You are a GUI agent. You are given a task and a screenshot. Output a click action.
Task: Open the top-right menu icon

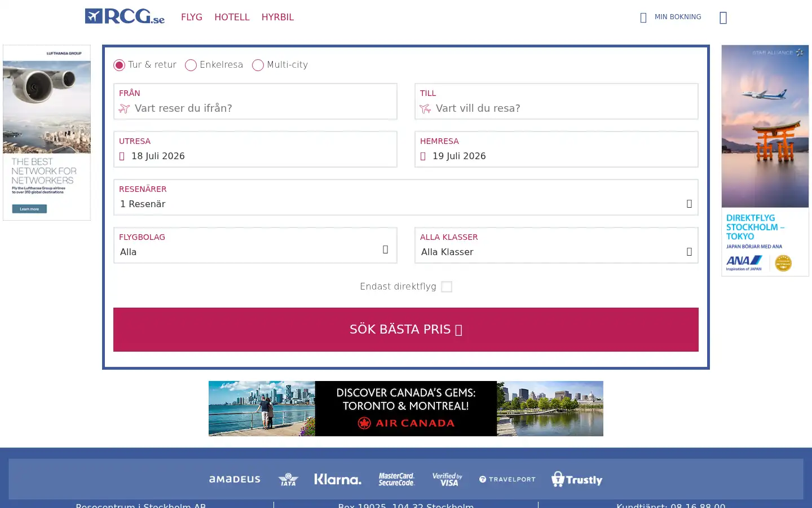tap(723, 17)
